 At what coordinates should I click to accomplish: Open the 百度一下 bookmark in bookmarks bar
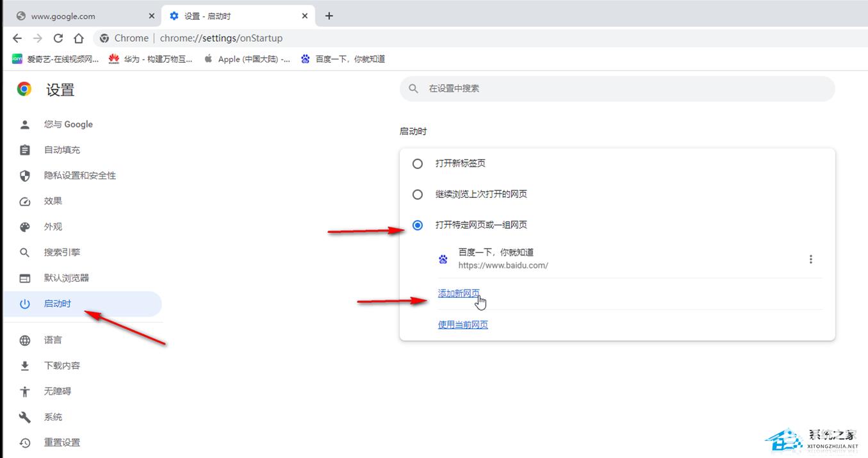tap(343, 59)
